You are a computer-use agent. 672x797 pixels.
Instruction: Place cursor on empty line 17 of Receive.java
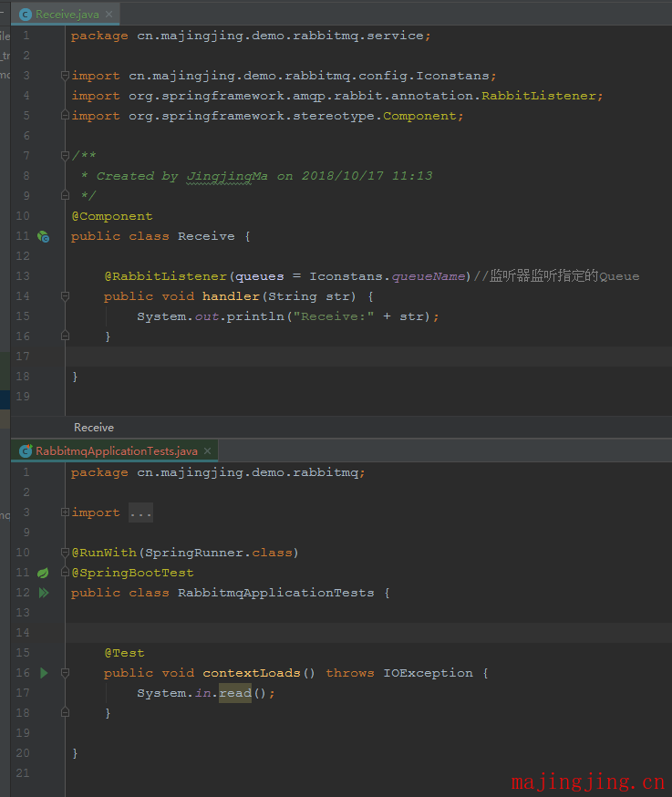(368, 357)
